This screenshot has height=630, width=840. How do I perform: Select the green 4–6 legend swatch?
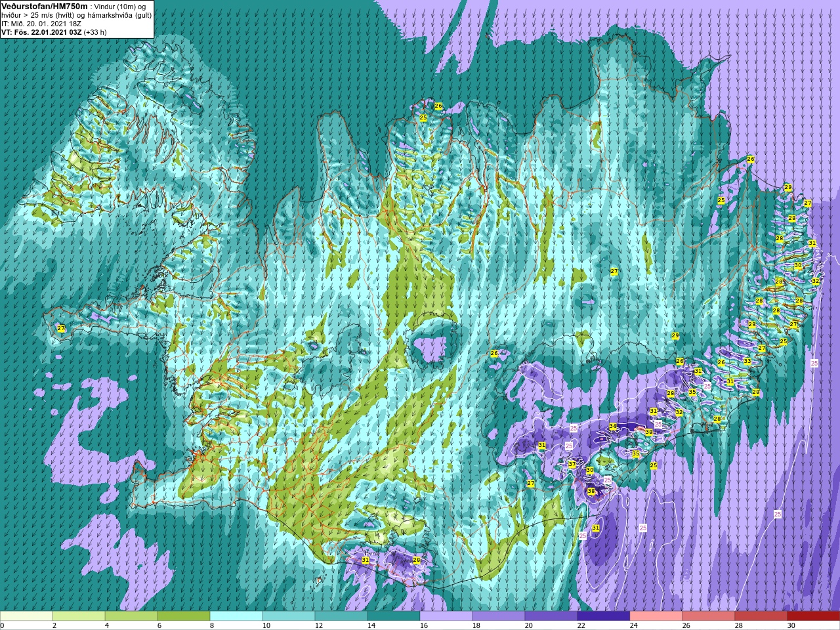click(x=131, y=616)
